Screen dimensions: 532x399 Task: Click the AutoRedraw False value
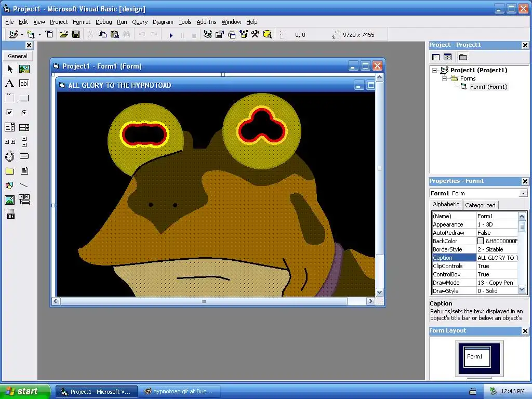(x=497, y=233)
